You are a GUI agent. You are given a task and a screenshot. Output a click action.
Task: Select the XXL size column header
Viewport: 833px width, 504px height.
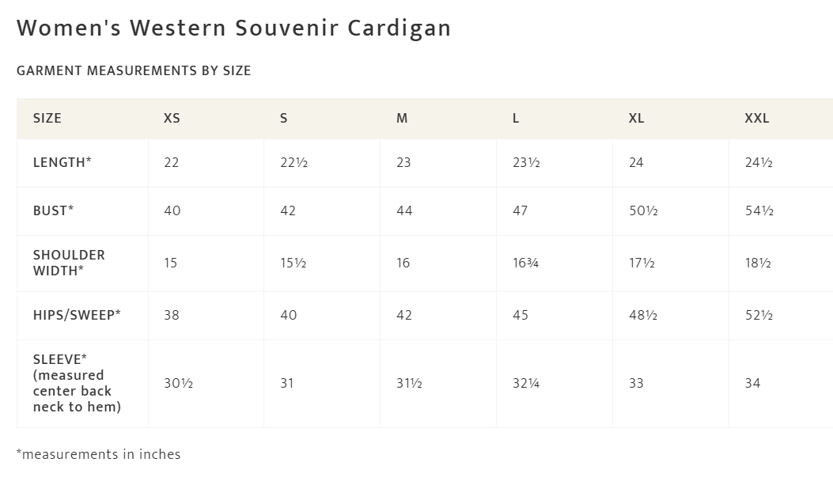[756, 118]
